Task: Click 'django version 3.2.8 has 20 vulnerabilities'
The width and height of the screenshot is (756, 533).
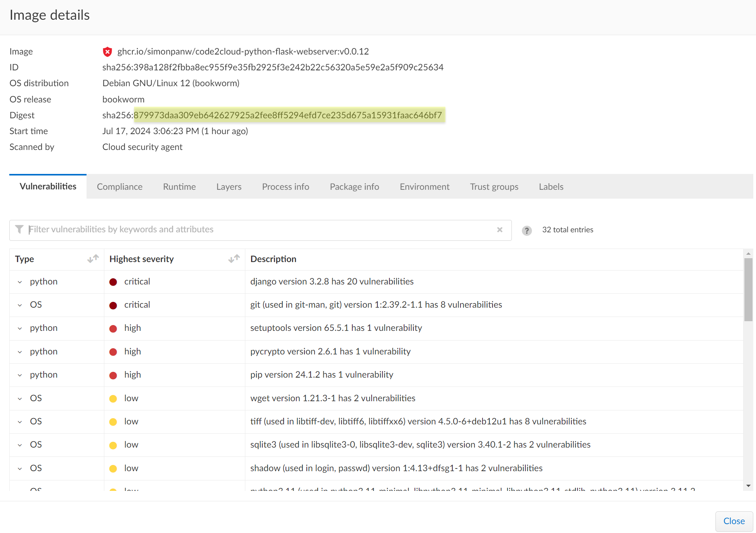Action: (x=332, y=281)
